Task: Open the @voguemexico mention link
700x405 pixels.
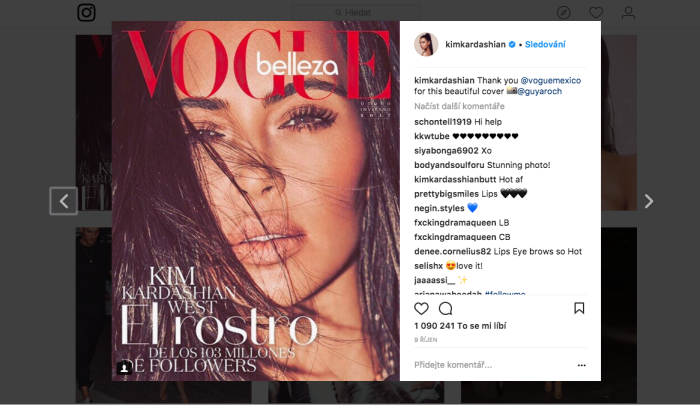Action: click(x=550, y=80)
